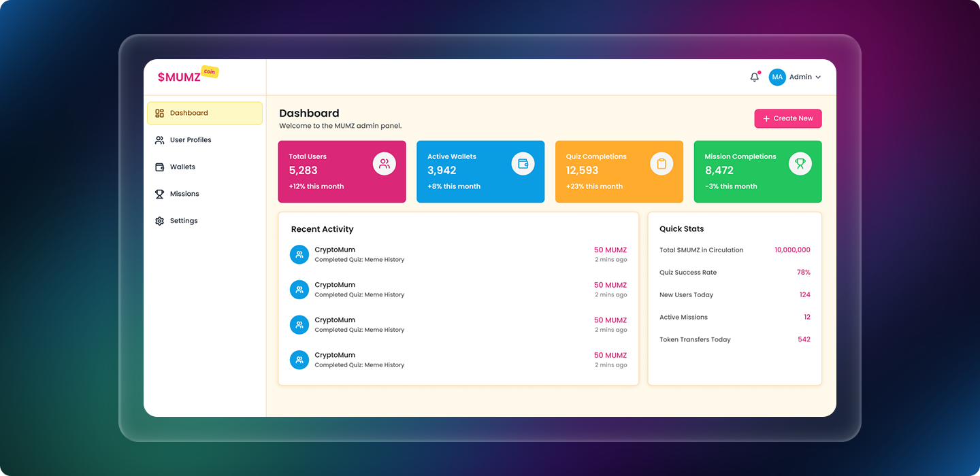980x476 pixels.
Task: Click the Token Transfers Today value 542
Action: (x=804, y=339)
